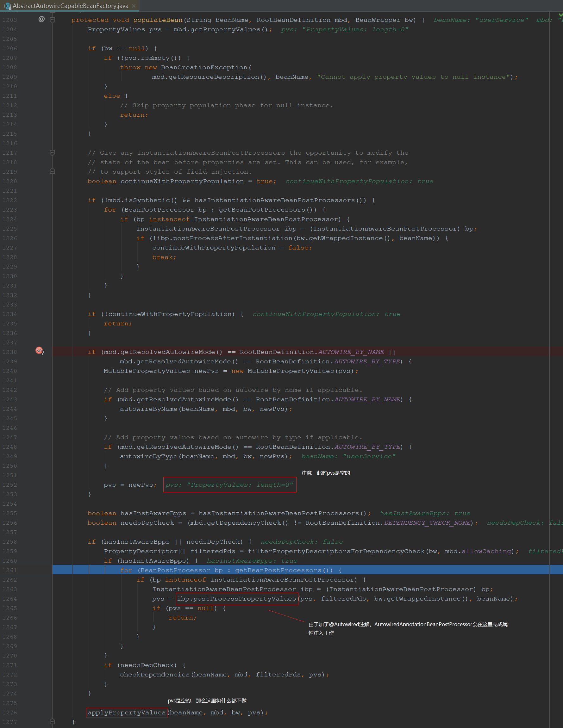Switch to the AbstractAutowireCapableBeanFactory.java tab
This screenshot has height=728, width=563.
70,6
